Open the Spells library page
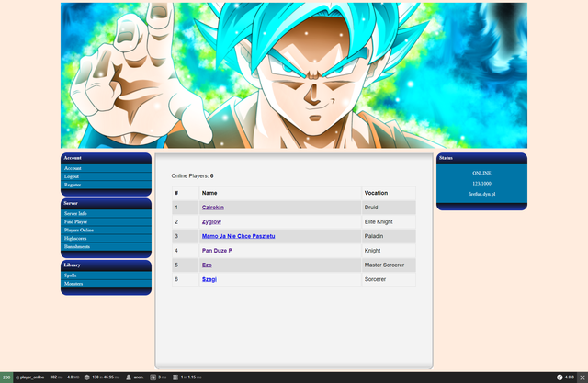This screenshot has width=588, height=383. (x=70, y=276)
